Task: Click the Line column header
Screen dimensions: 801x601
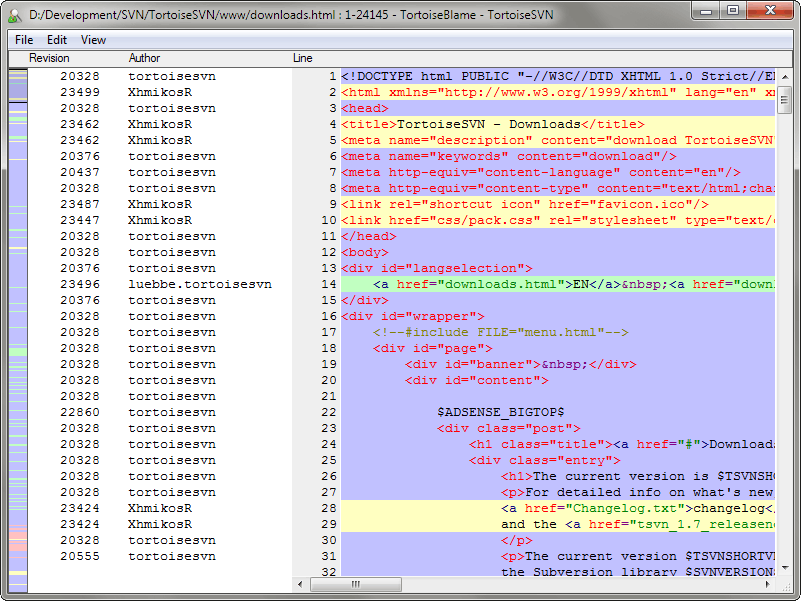Action: tap(302, 58)
